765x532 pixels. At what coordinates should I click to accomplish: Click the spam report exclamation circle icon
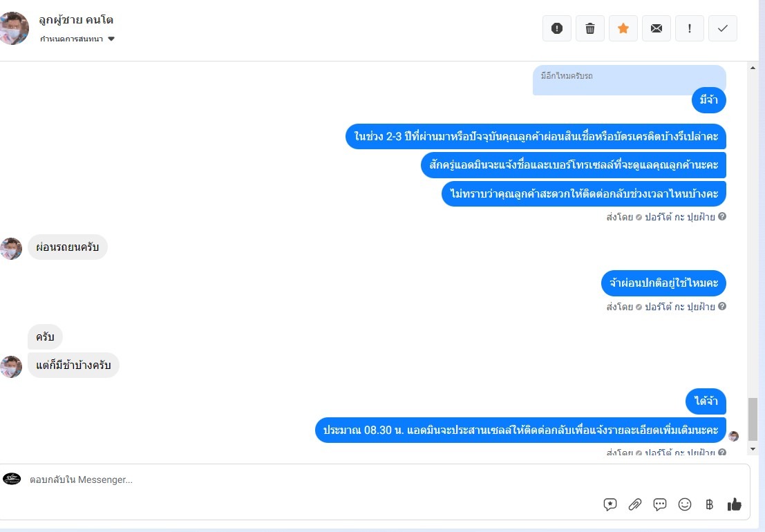[557, 28]
